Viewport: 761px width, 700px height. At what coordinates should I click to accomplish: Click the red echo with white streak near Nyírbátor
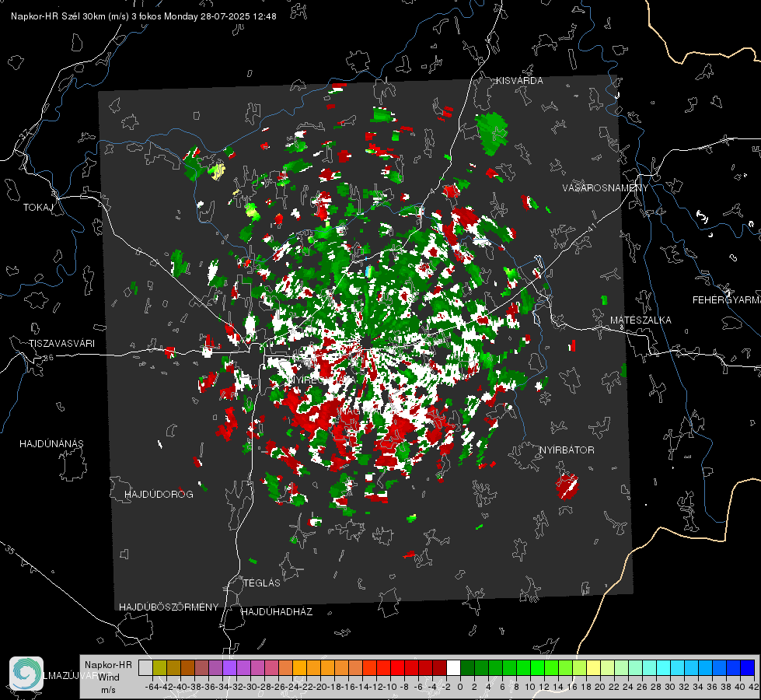click(x=567, y=486)
